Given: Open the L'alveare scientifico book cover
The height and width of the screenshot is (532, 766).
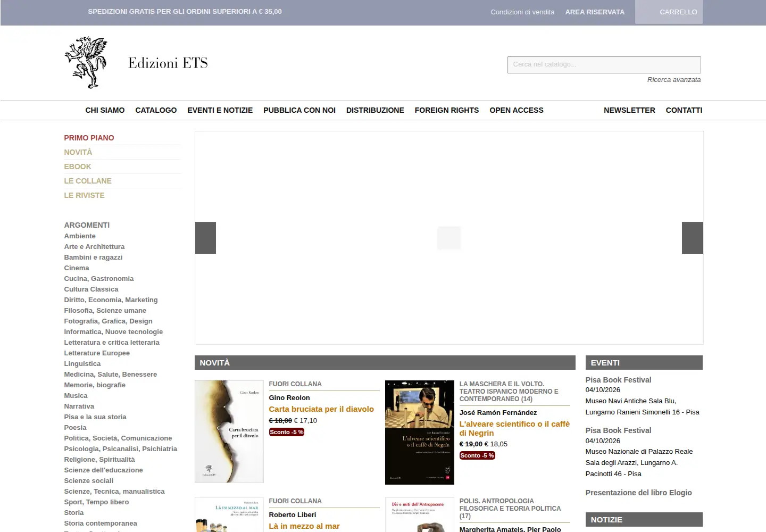Looking at the screenshot, I should (x=420, y=433).
